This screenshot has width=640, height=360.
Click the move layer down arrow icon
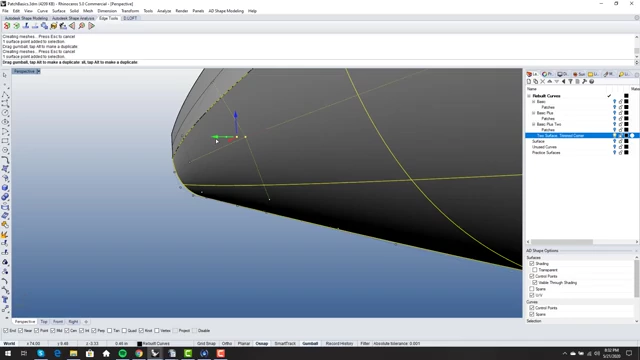tap(556, 82)
